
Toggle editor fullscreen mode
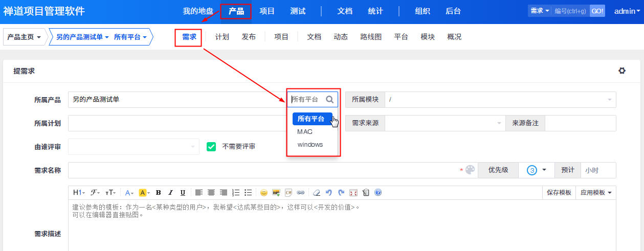(x=353, y=193)
